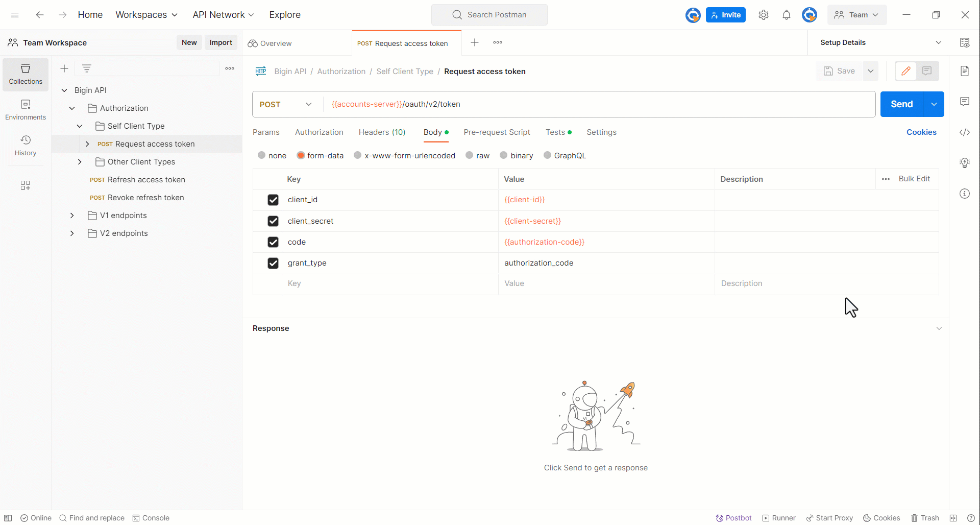Open the notifications bell

click(x=787, y=15)
